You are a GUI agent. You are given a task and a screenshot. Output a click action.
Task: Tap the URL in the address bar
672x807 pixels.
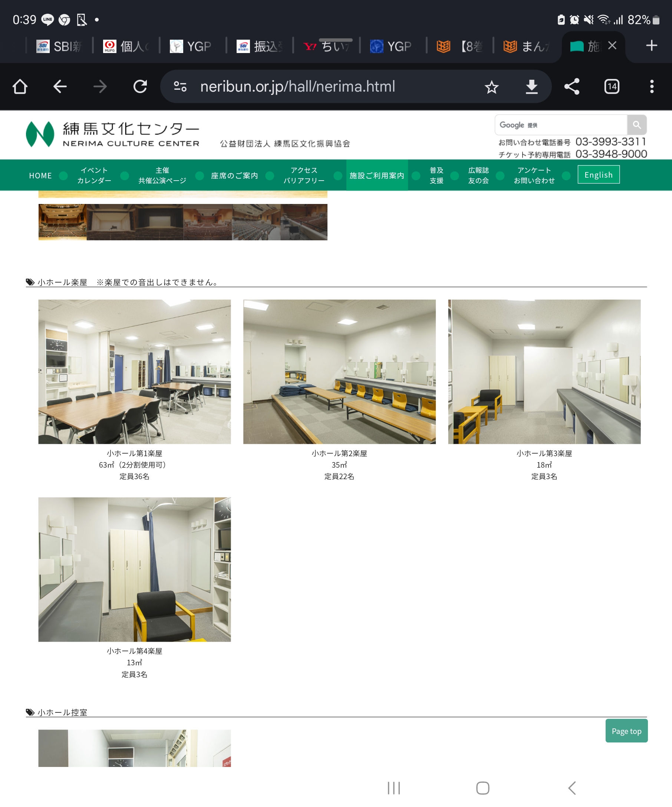pos(297,86)
